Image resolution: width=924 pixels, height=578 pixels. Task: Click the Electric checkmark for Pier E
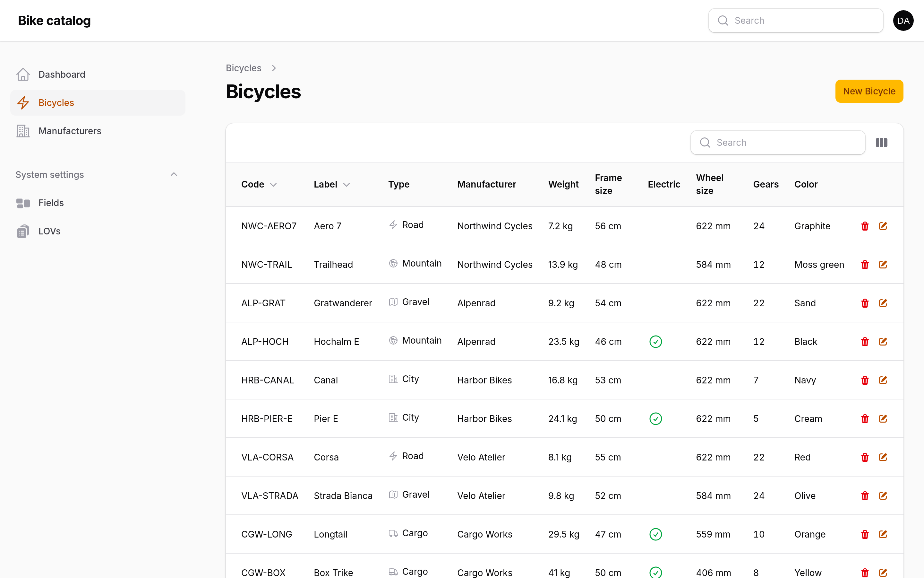coord(655,419)
